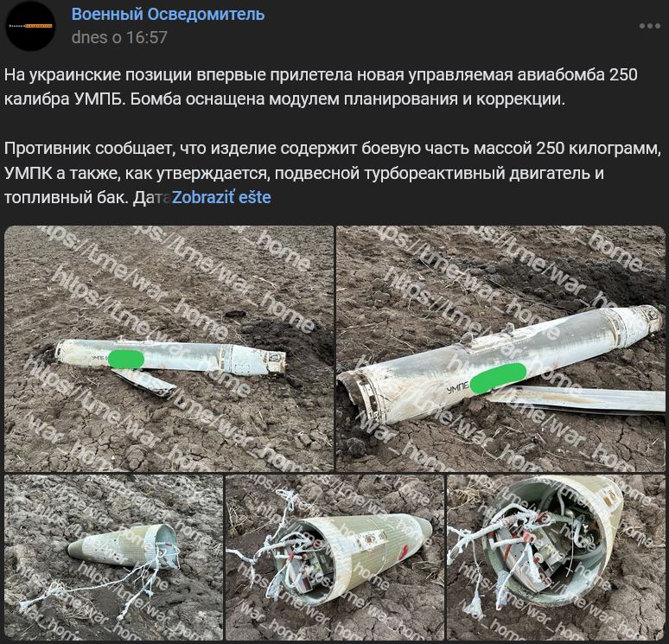The image size is (669, 644).
Task: Open the post timestamp dnes o 16:57
Action: [119, 37]
